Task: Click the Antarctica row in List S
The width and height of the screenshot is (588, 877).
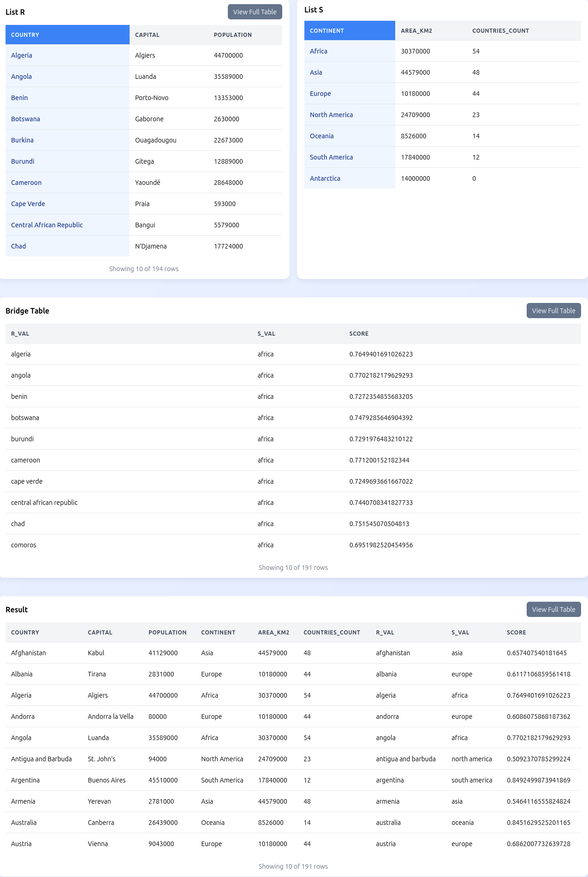Action: pos(325,178)
